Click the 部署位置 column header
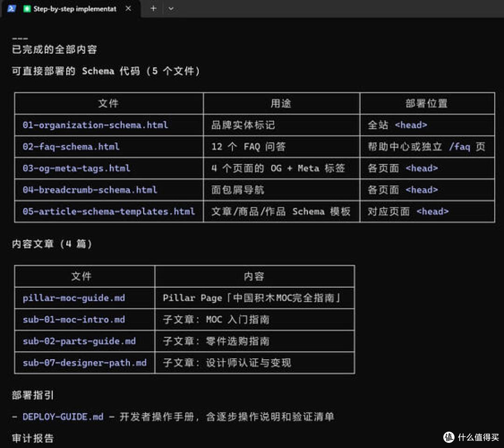The width and height of the screenshot is (504, 448). click(427, 104)
